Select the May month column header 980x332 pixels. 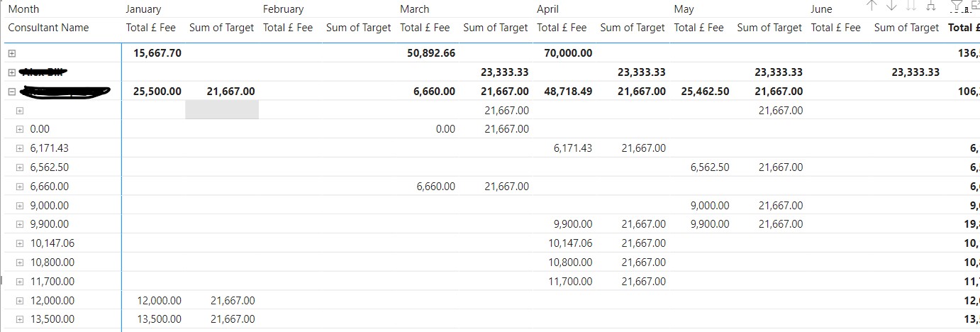tap(684, 9)
